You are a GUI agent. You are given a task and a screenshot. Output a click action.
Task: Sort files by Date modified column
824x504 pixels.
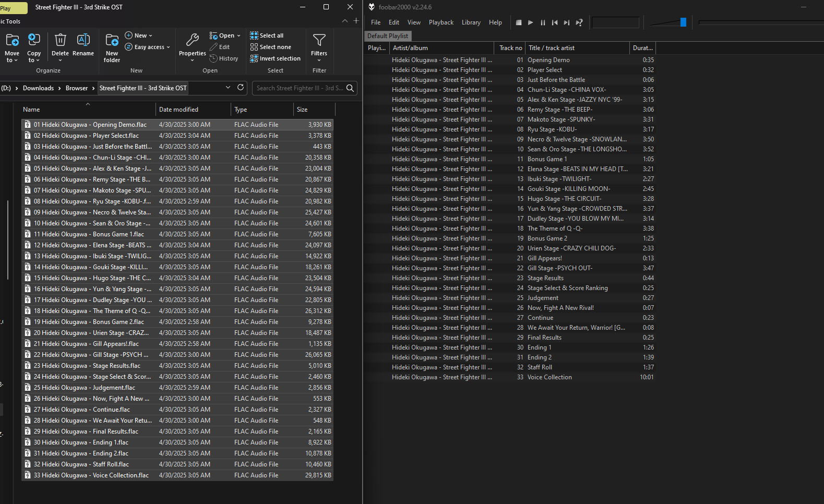pyautogui.click(x=193, y=110)
